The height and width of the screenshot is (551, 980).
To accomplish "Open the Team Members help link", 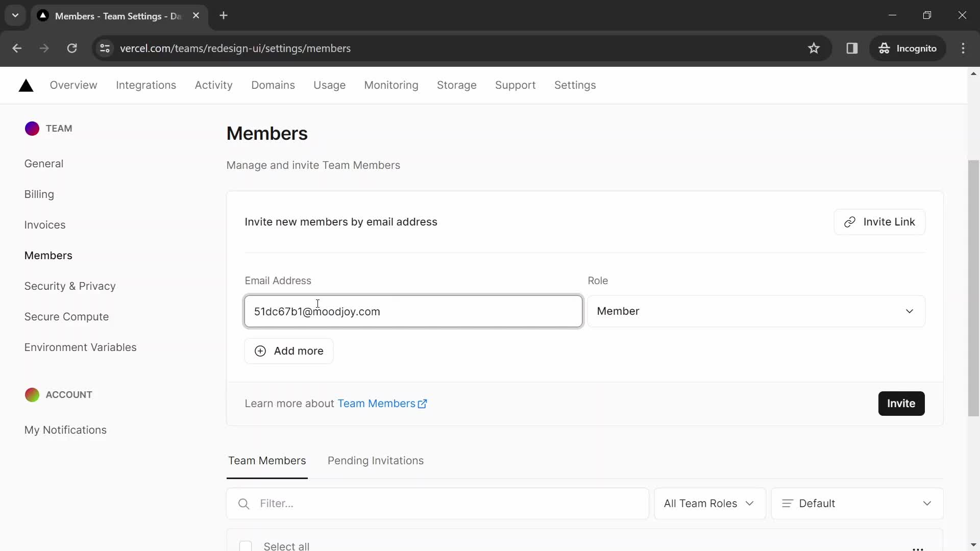I will pyautogui.click(x=382, y=403).
